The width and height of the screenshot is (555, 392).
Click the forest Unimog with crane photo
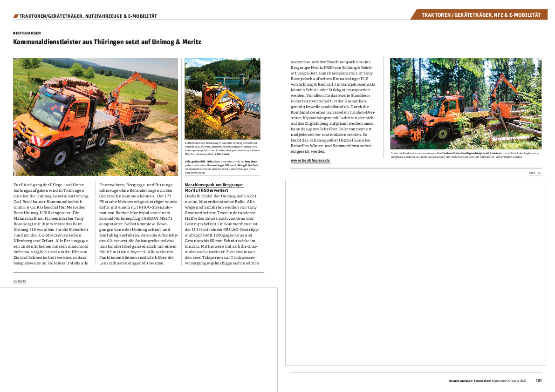(x=466, y=103)
